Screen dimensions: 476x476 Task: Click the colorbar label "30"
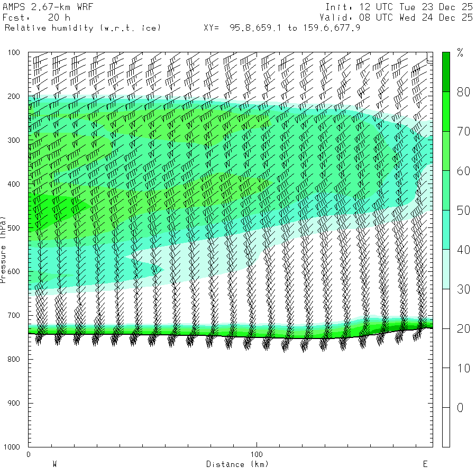pyautogui.click(x=463, y=289)
